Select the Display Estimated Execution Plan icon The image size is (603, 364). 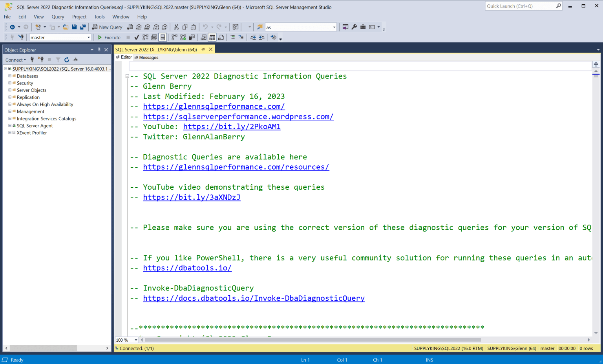tap(144, 37)
